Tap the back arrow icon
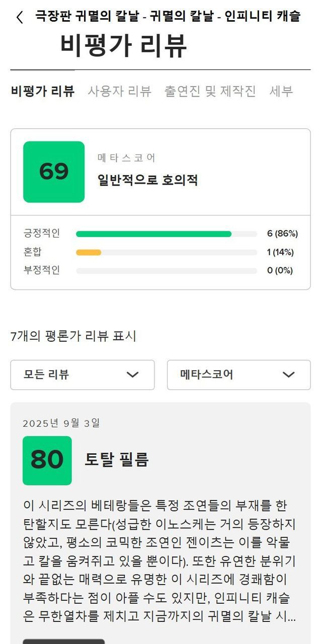This screenshot has height=644, width=322. point(20,18)
